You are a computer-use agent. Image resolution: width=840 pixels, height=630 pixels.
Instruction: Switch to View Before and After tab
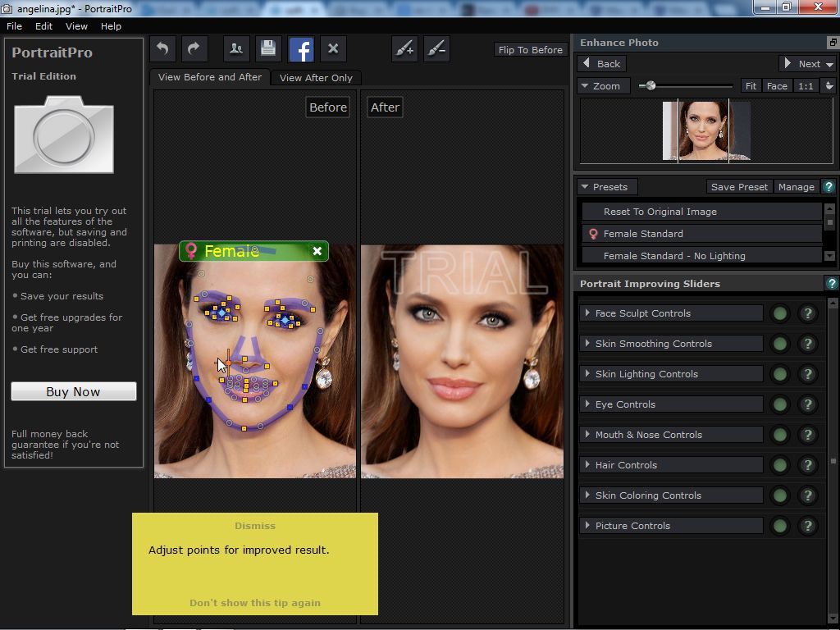click(210, 77)
